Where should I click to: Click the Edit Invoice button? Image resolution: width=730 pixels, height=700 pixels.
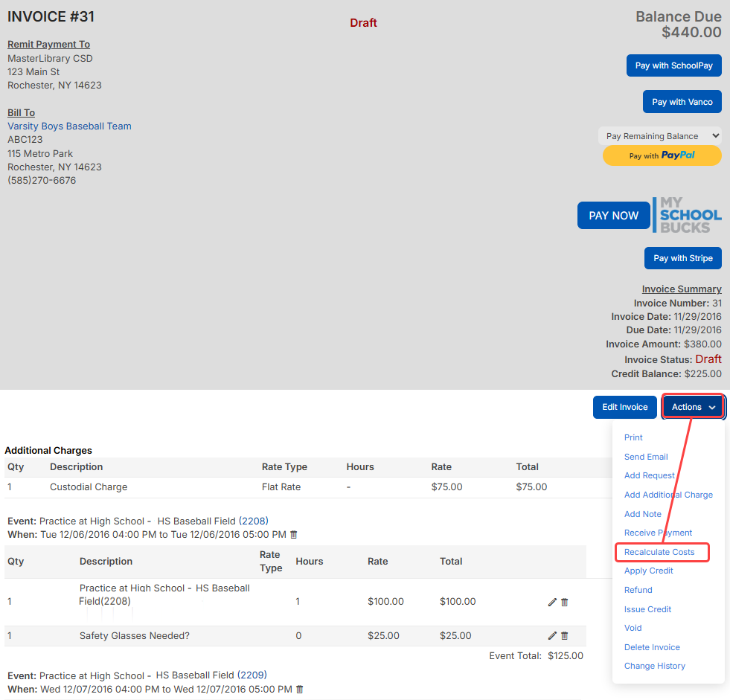625,407
